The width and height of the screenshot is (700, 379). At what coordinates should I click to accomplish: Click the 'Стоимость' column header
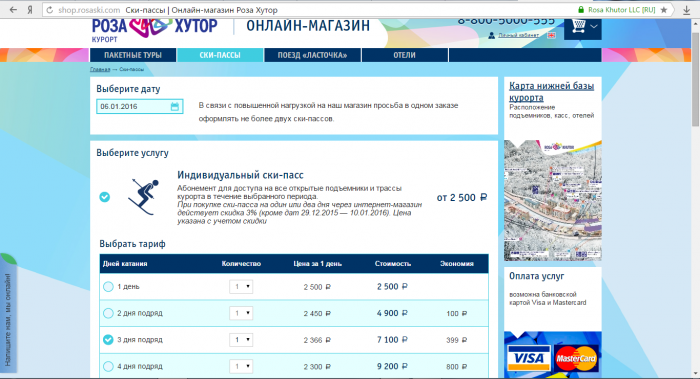(393, 264)
